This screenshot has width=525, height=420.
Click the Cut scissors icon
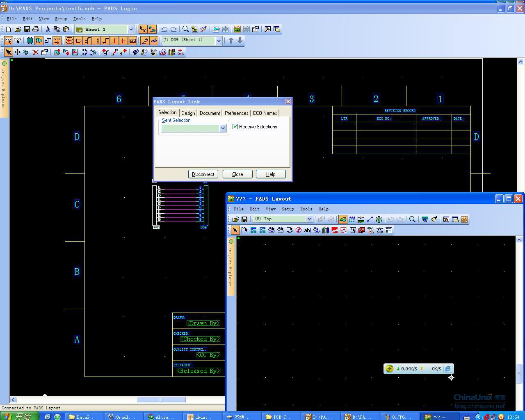click(48, 29)
